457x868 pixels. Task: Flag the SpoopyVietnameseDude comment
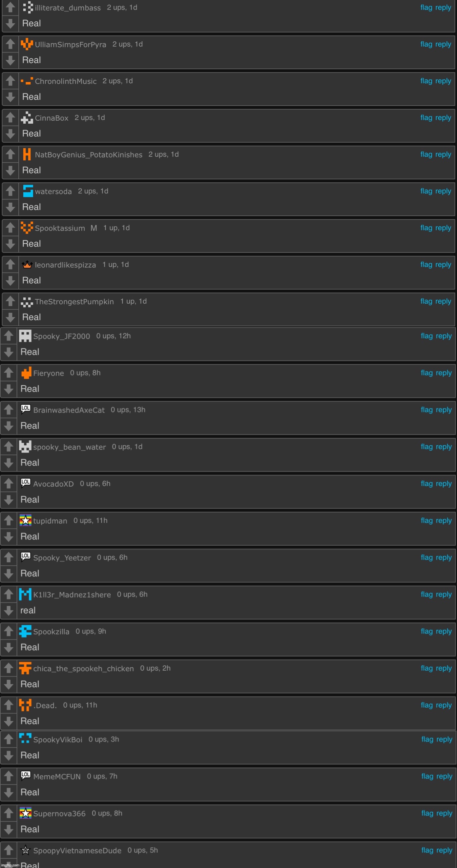(x=427, y=850)
